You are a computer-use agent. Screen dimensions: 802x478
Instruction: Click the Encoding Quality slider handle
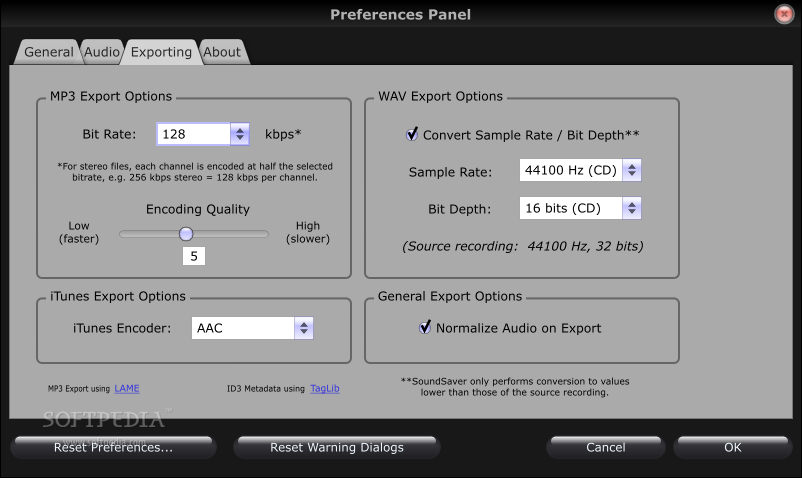(x=186, y=234)
